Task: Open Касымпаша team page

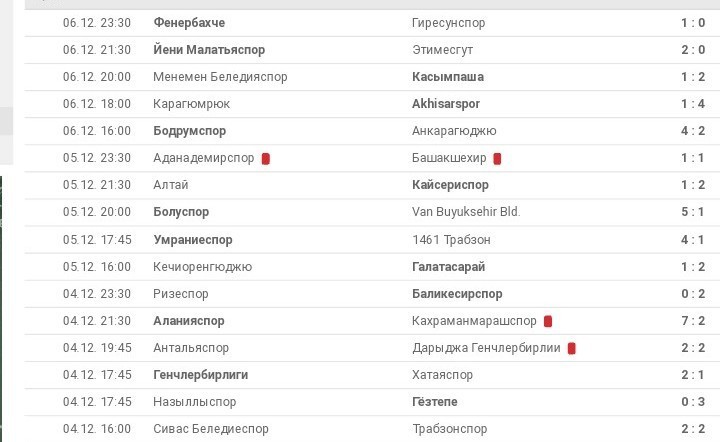Action: click(448, 76)
